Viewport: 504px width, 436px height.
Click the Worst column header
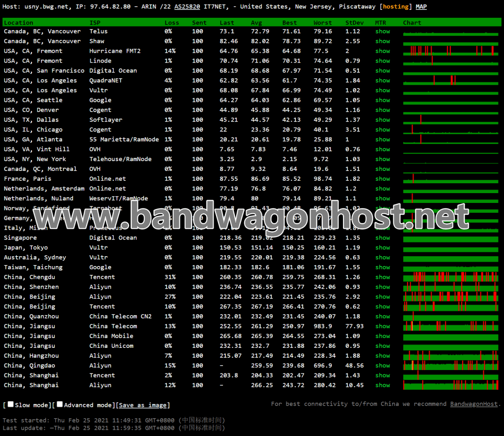click(322, 23)
